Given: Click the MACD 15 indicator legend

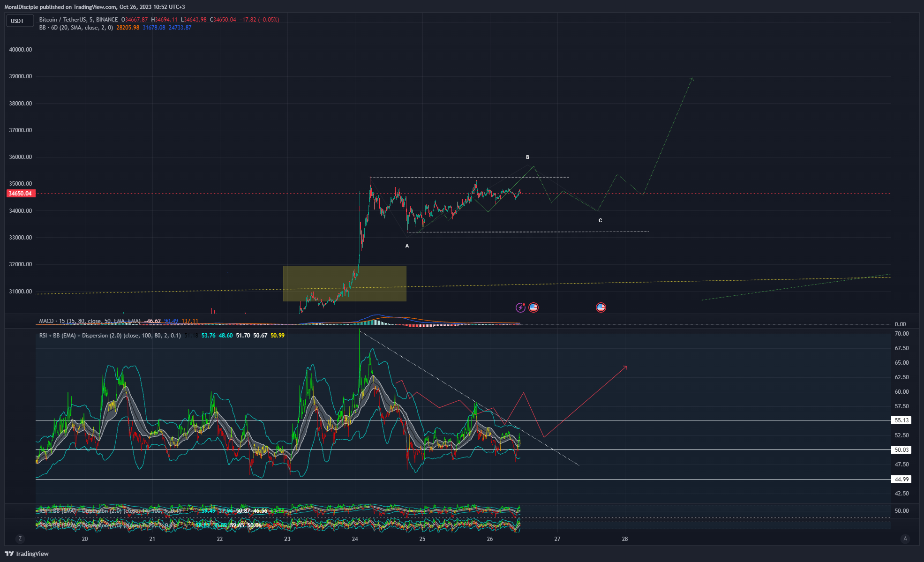Looking at the screenshot, I should click(90, 321).
